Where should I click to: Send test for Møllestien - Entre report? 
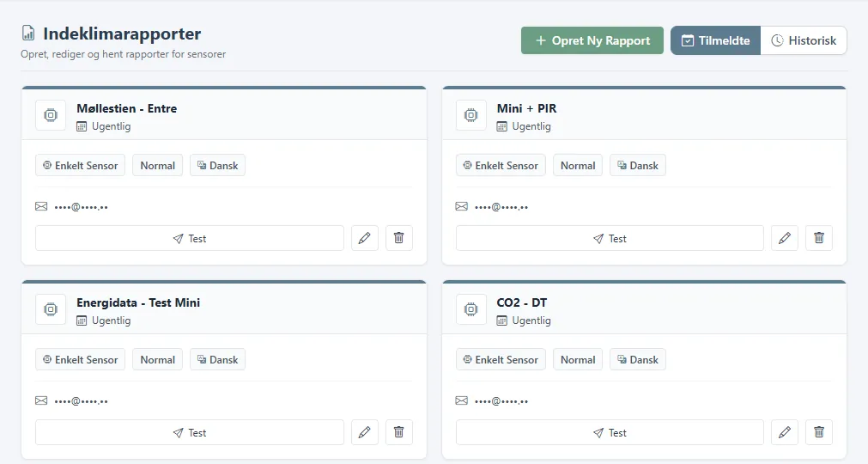(190, 238)
